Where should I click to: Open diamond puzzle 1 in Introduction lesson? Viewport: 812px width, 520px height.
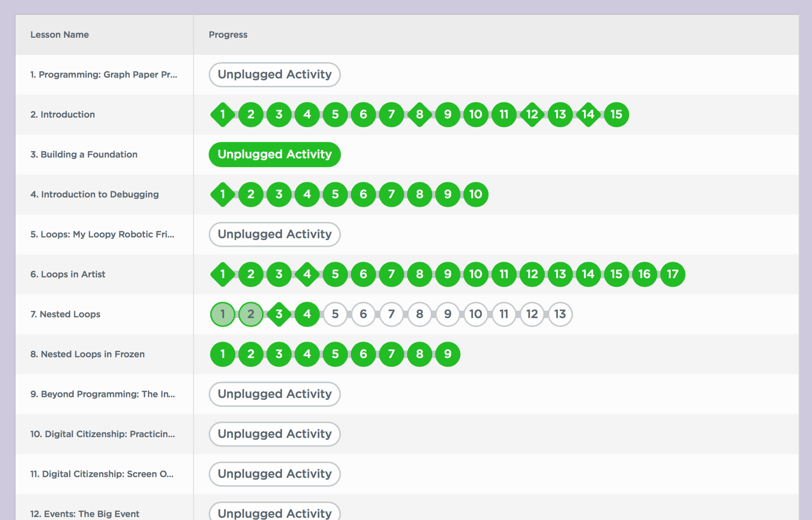point(222,115)
